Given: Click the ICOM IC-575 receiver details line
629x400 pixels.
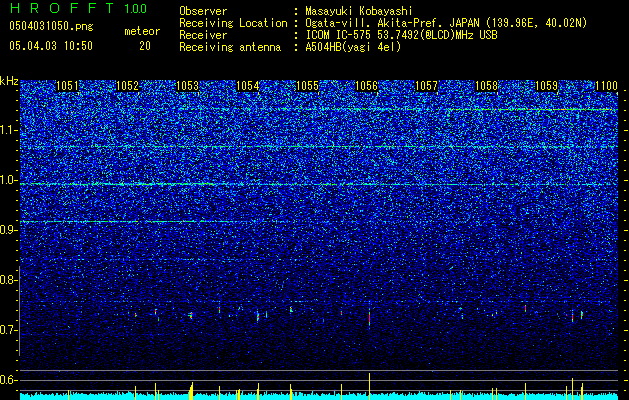Looking at the screenshot, I should click(401, 35).
